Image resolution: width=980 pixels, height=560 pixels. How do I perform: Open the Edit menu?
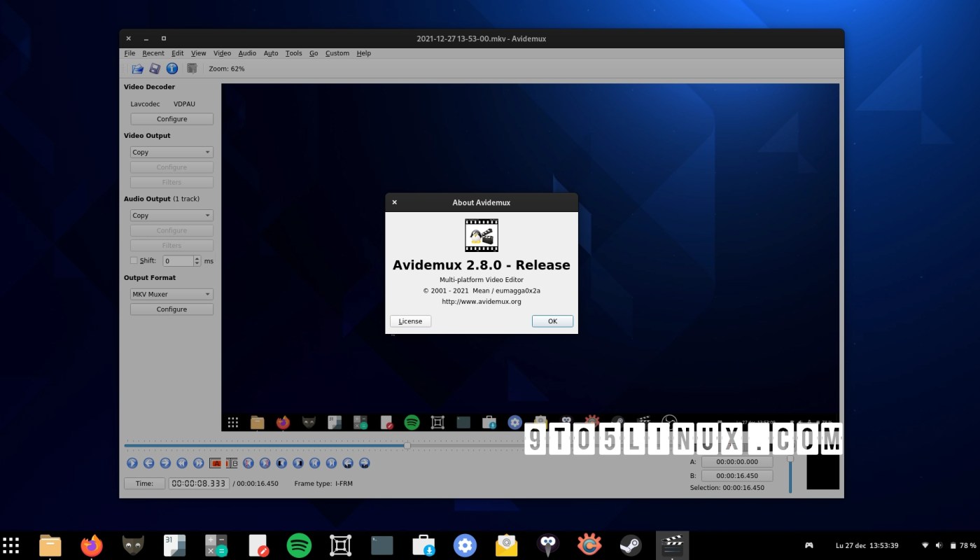[178, 53]
